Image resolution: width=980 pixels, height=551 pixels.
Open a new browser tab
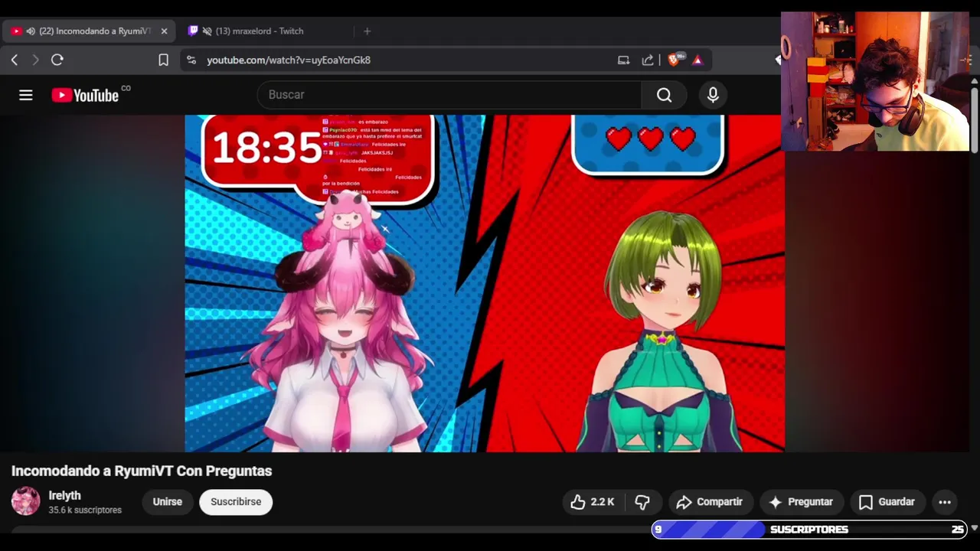click(x=367, y=31)
